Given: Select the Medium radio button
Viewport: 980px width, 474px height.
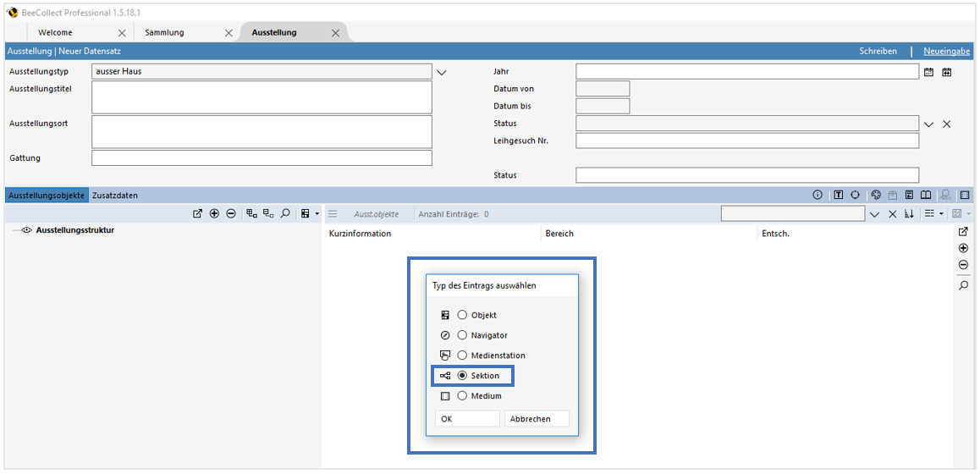Looking at the screenshot, I should (462, 396).
